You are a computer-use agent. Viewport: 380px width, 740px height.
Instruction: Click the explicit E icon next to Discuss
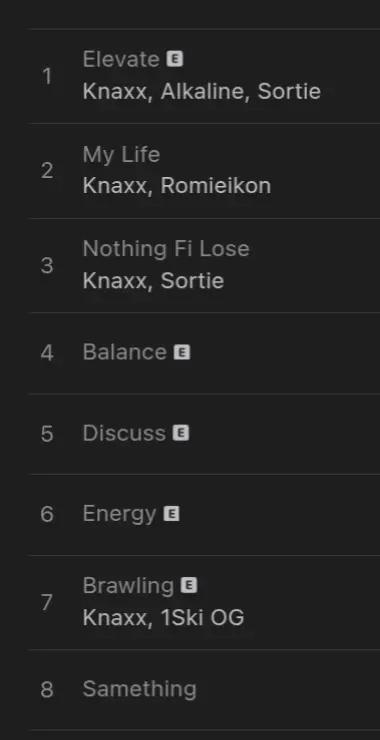[181, 433]
